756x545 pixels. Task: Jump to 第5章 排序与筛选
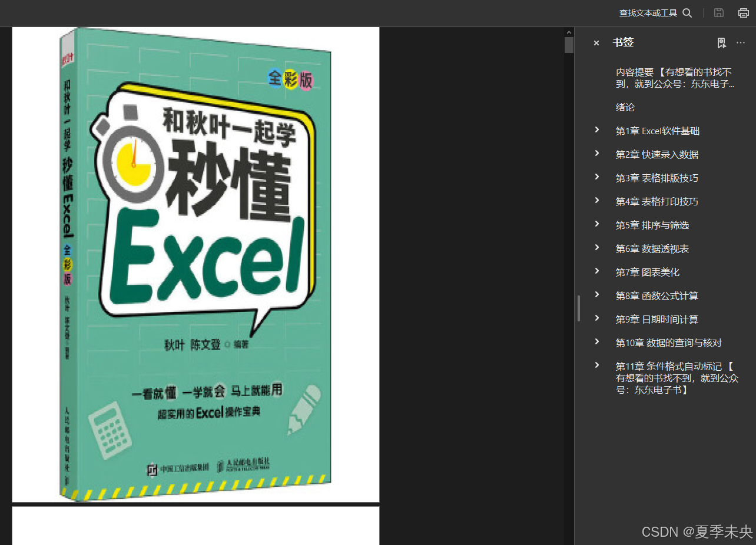[x=652, y=225]
